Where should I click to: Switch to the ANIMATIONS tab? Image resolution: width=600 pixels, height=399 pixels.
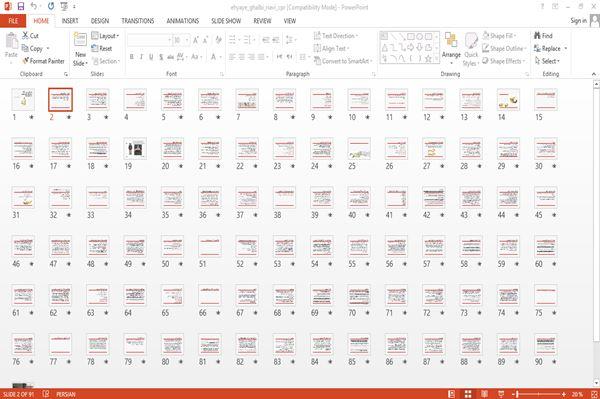point(183,21)
